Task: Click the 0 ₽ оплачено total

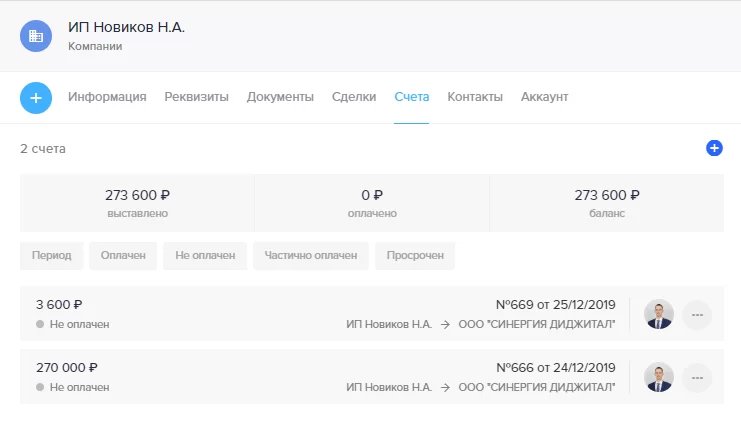Action: (x=372, y=203)
